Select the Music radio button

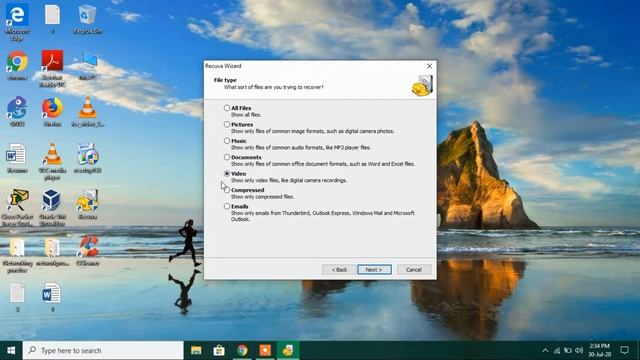tap(227, 141)
